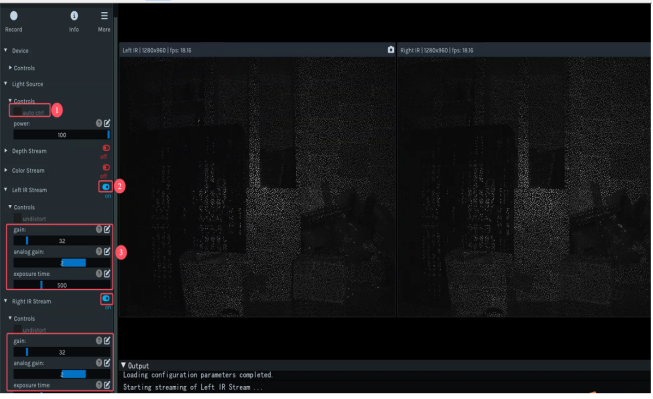
Task: Expand Controls under Device
Action: [x=10, y=67]
